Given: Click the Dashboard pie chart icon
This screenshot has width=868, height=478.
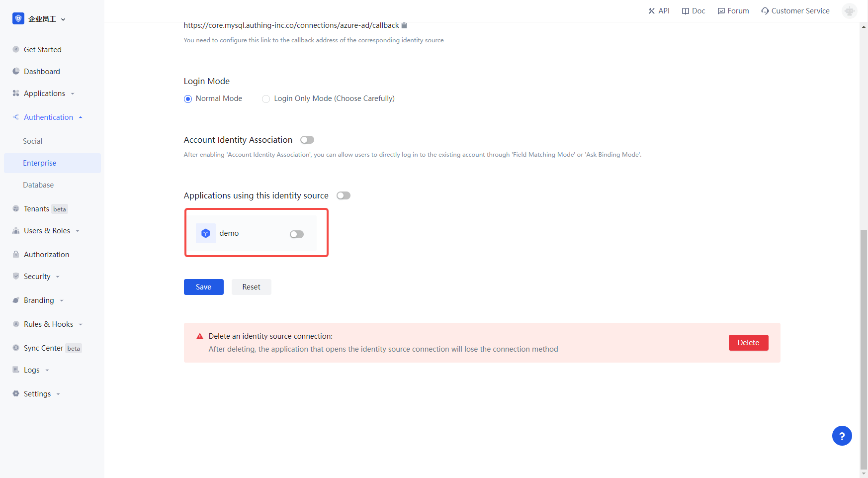Looking at the screenshot, I should coord(16,71).
